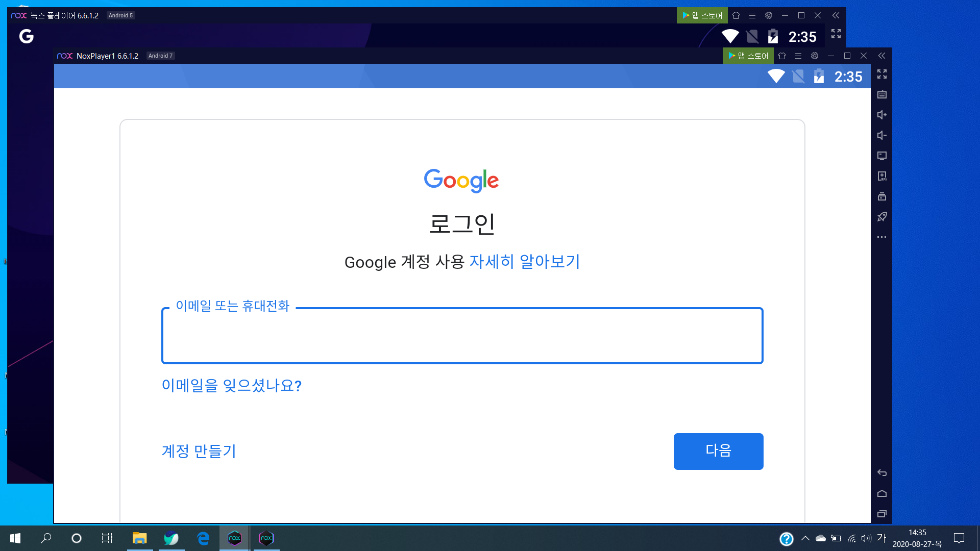This screenshot has height=551, width=980.
Task: Open the keyboard mapping icon in sidebar
Action: (x=881, y=94)
